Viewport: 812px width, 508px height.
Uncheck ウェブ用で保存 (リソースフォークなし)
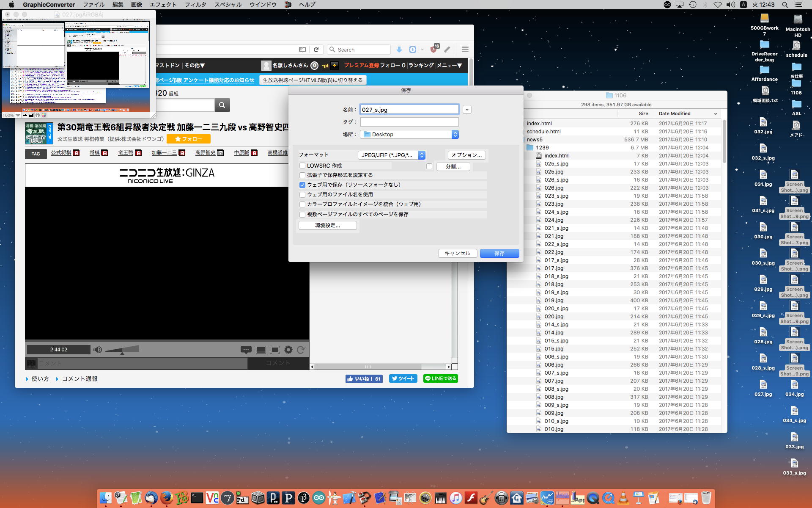(x=302, y=185)
